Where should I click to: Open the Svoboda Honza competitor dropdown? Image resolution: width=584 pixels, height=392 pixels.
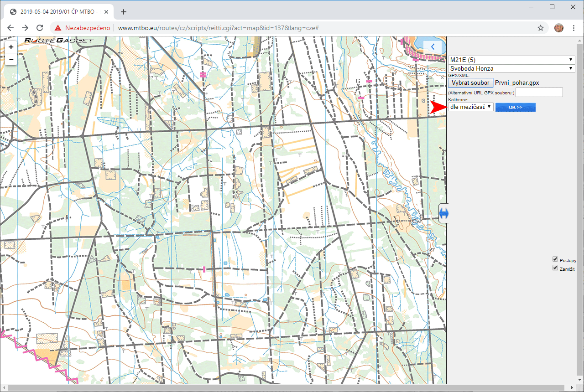[x=511, y=68]
